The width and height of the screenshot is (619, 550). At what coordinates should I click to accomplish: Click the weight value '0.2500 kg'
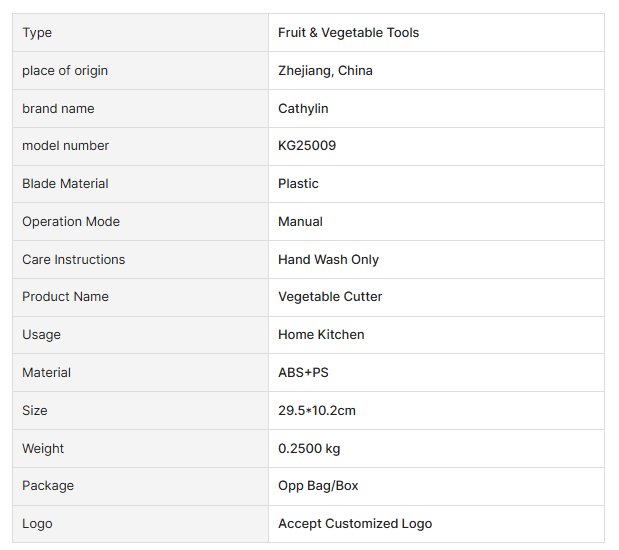point(310,449)
